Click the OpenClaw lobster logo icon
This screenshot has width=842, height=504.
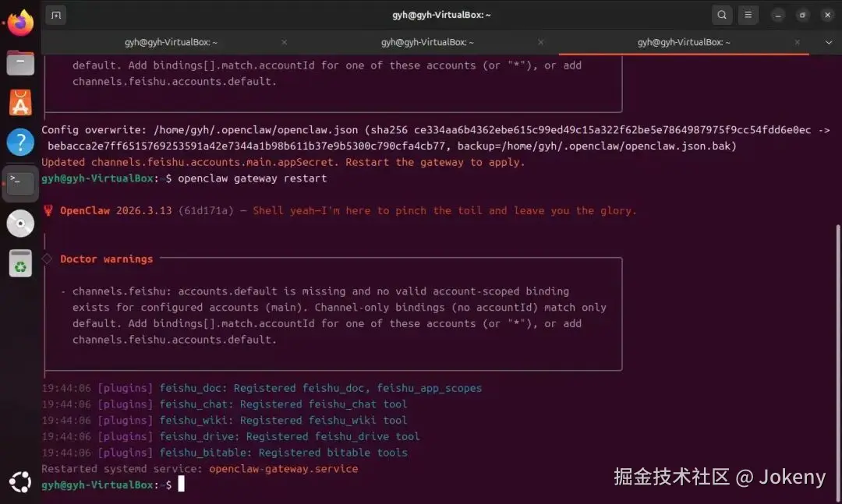click(48, 210)
